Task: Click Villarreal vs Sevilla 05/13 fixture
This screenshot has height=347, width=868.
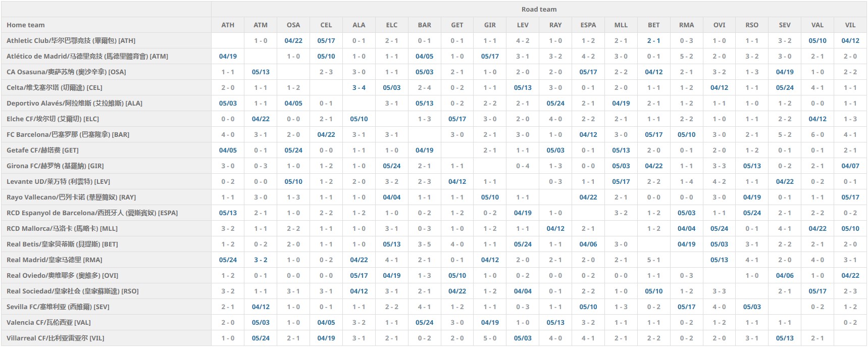Action: click(784, 338)
